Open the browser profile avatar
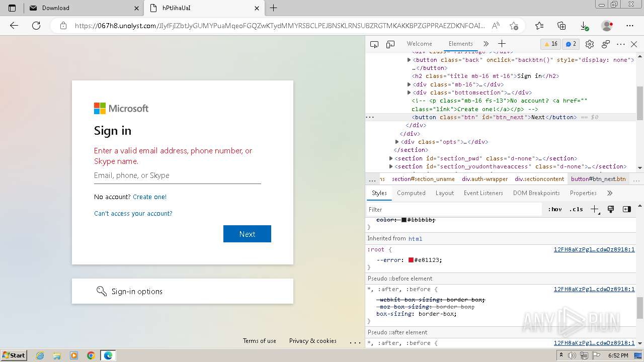This screenshot has height=362, width=644. 607,26
